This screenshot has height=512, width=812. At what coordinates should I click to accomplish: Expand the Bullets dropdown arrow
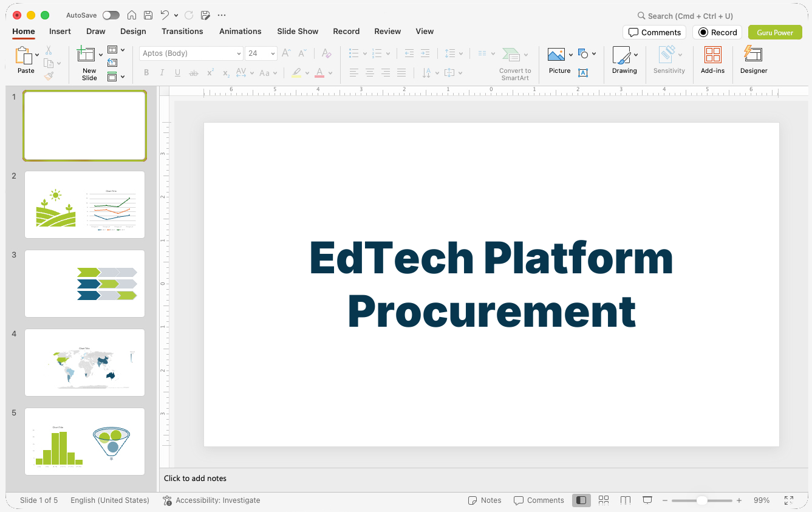(x=365, y=53)
